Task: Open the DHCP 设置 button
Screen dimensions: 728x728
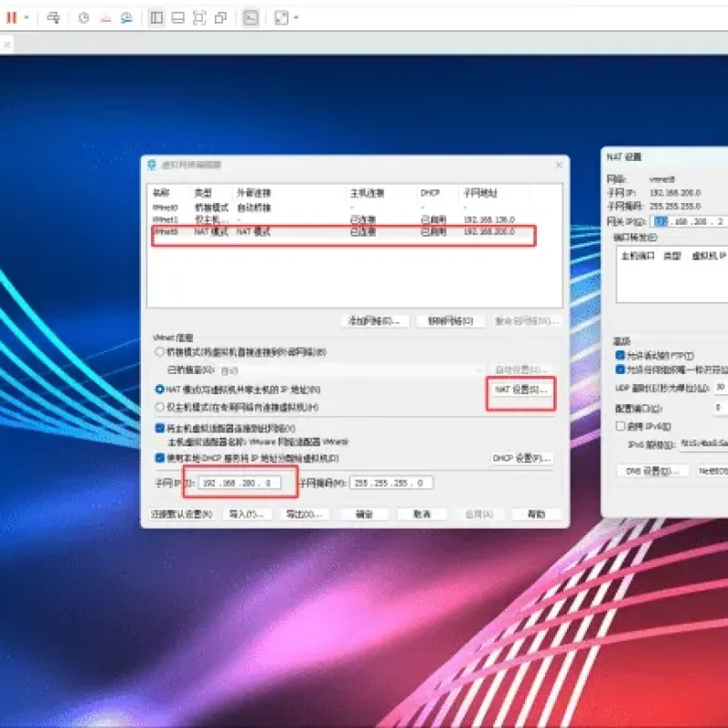Action: pyautogui.click(x=521, y=459)
